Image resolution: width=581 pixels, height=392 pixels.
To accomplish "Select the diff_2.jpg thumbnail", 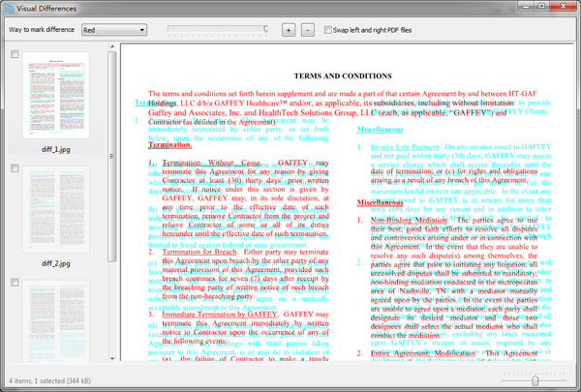I will pos(55,209).
